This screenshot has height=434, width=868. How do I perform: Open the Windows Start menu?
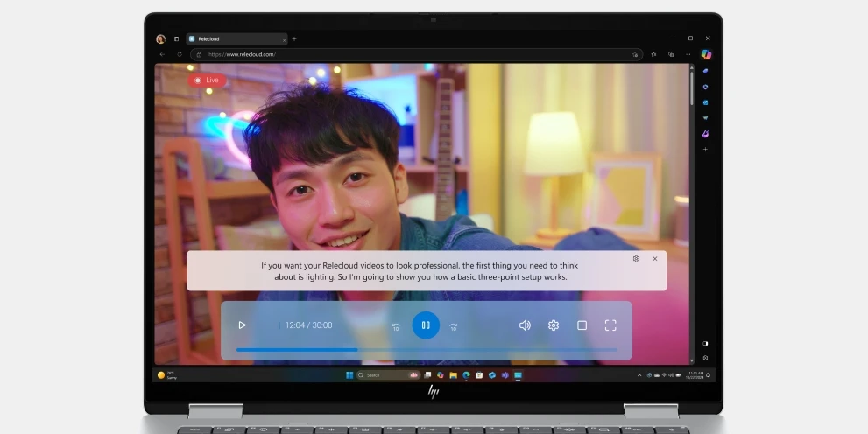click(x=349, y=374)
